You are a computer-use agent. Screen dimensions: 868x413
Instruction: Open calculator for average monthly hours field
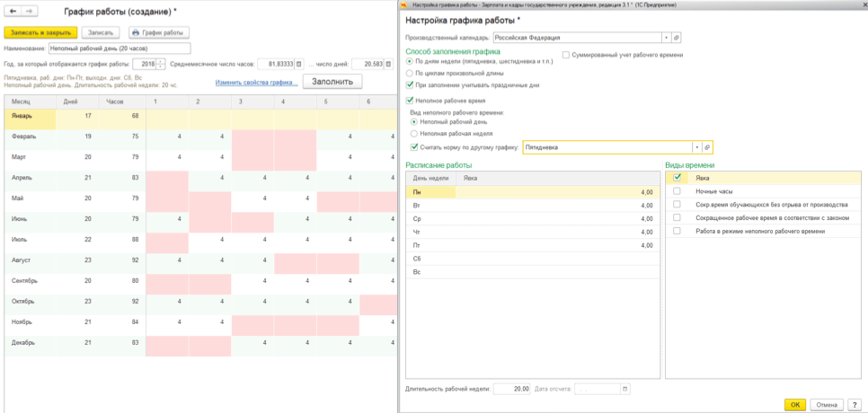299,64
